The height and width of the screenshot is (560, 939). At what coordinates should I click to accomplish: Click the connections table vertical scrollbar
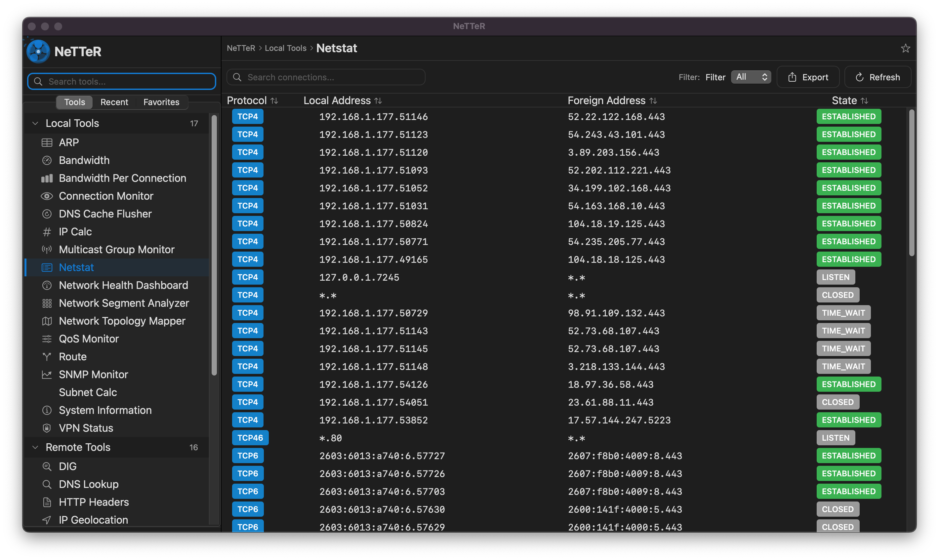912,183
